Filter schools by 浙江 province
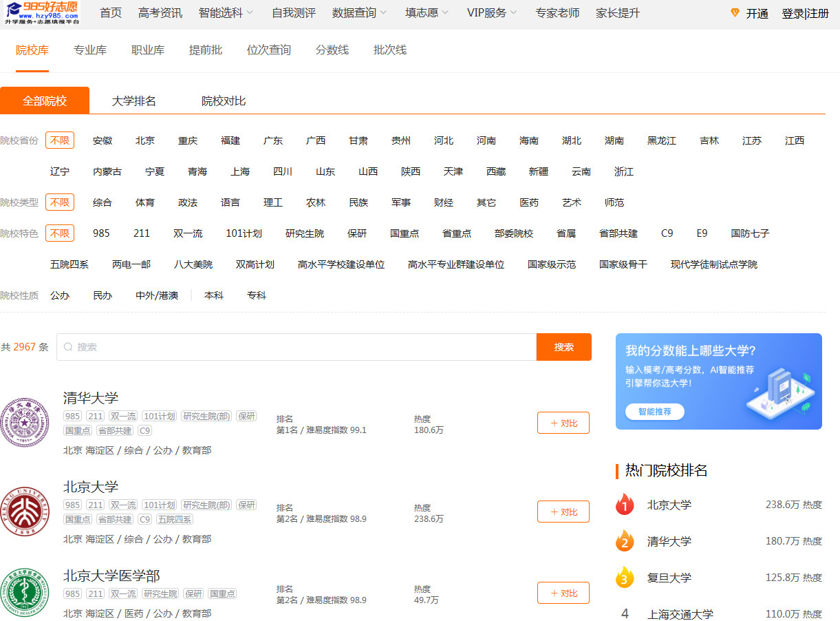 [x=624, y=171]
